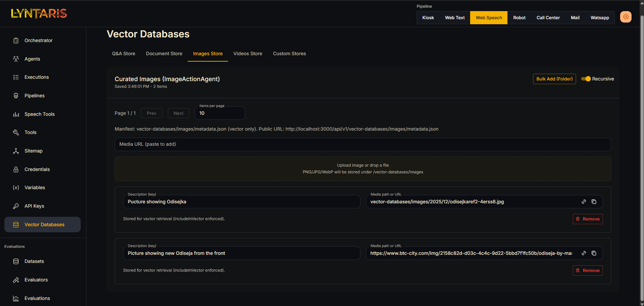The height and width of the screenshot is (306, 644).
Task: Open the Items per page selector
Action: coord(220,113)
